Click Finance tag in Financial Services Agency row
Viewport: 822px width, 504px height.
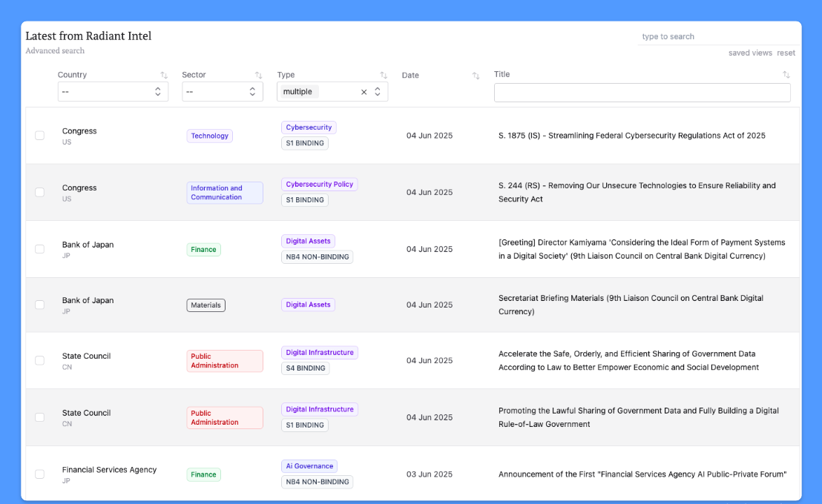[x=203, y=474]
